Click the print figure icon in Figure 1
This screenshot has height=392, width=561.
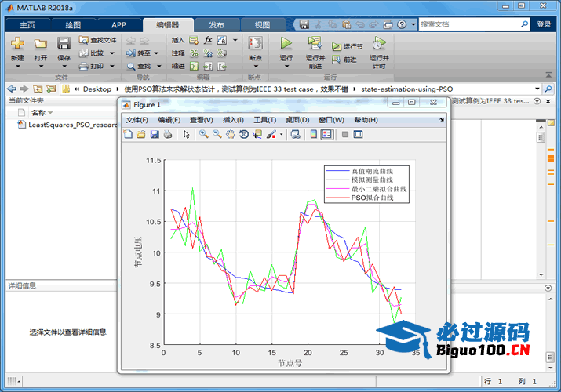click(167, 134)
